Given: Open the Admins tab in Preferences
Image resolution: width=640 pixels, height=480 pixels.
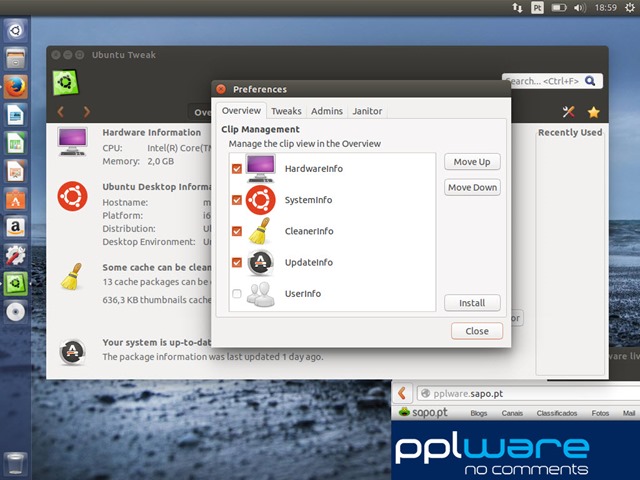Looking at the screenshot, I should click(x=327, y=111).
